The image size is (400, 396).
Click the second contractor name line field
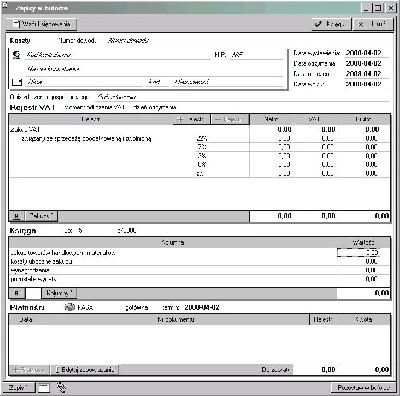pyautogui.click(x=154, y=69)
